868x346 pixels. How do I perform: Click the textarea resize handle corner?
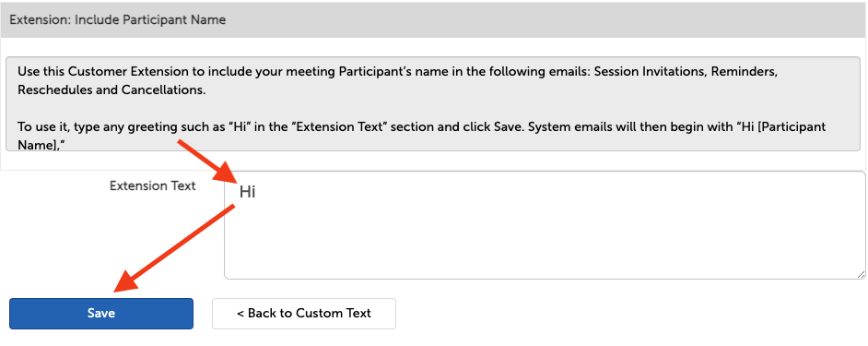[861, 274]
